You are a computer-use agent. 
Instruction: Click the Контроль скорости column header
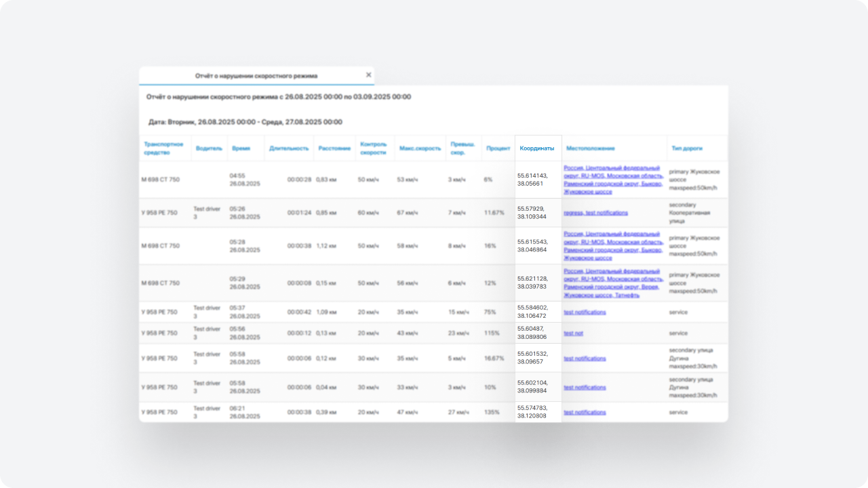pyautogui.click(x=373, y=148)
